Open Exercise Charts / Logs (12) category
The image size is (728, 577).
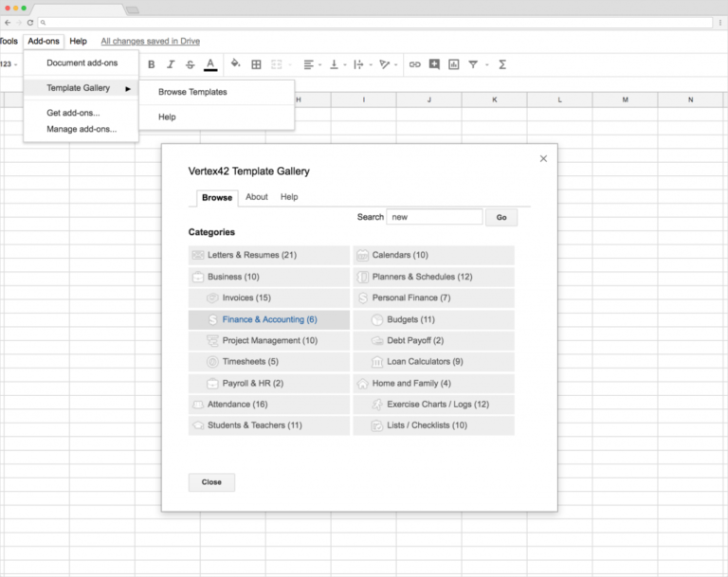pyautogui.click(x=433, y=405)
